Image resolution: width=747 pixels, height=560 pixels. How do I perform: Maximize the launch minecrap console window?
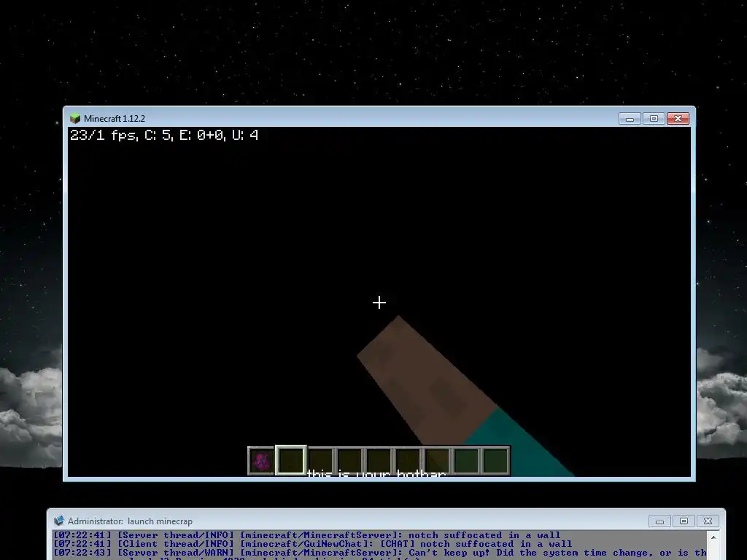point(684,521)
